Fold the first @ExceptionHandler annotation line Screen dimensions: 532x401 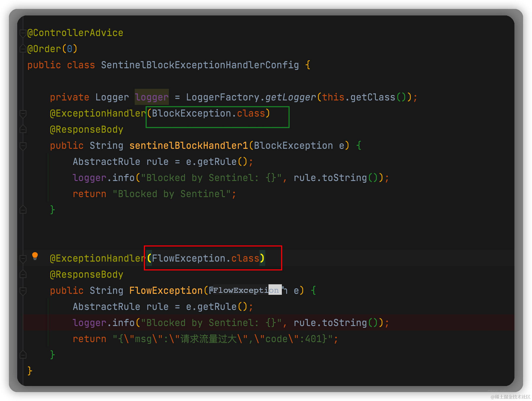pyautogui.click(x=23, y=114)
